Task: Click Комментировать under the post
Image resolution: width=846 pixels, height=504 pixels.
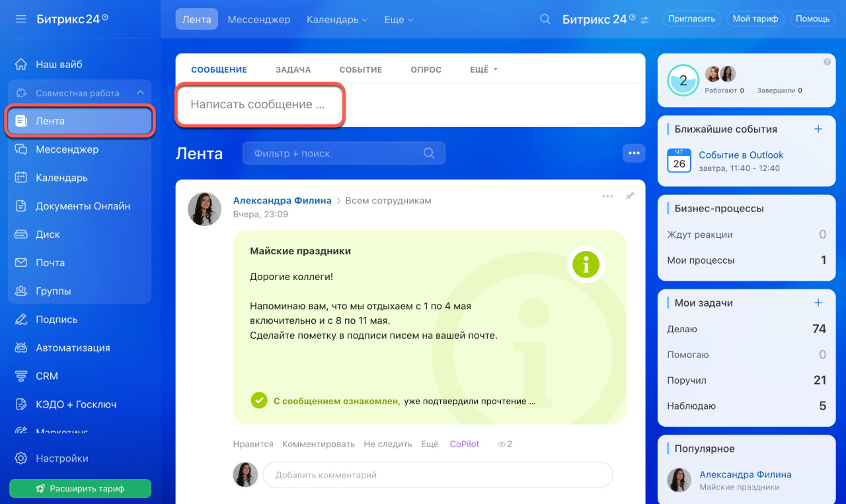Action: 319,444
